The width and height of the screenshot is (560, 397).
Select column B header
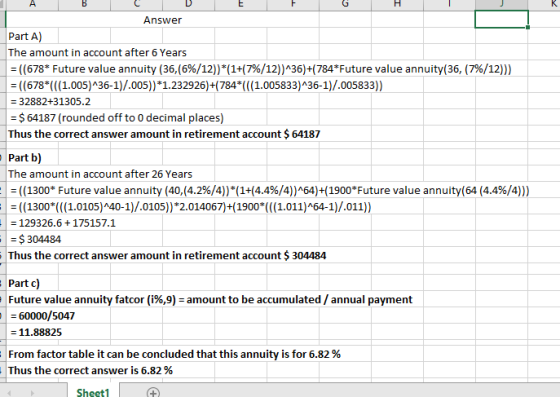(85, 4)
